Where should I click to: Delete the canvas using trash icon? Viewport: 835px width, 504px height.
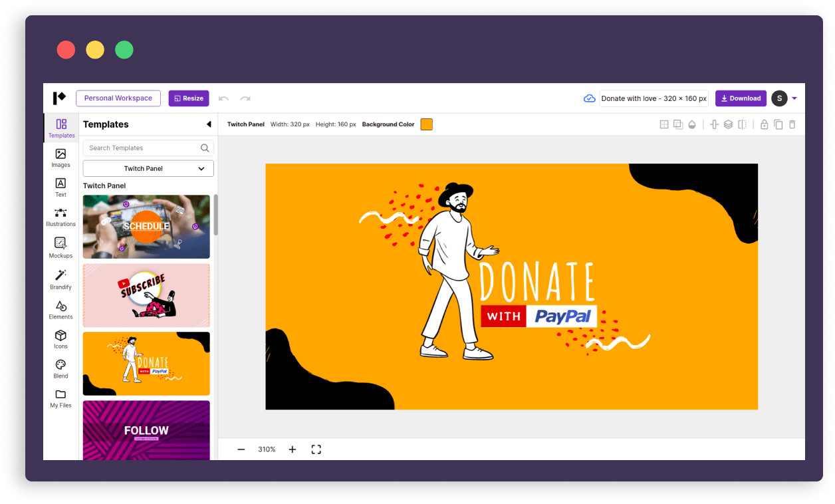[792, 124]
